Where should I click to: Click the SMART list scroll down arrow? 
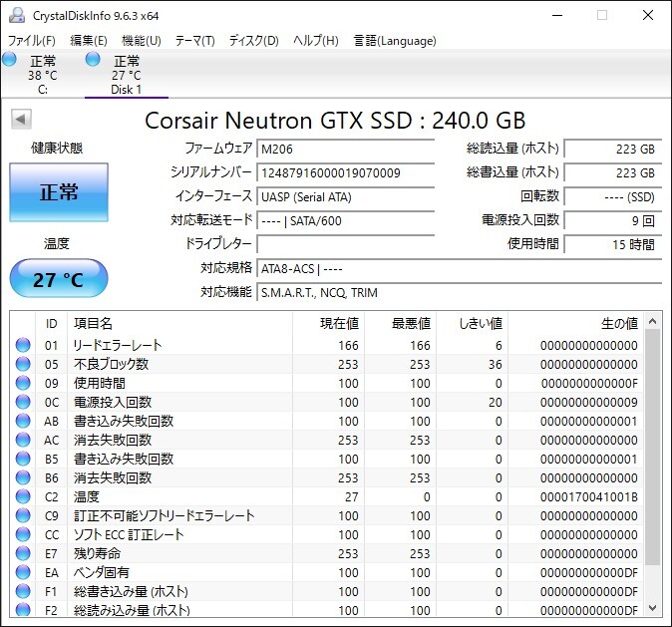653,608
